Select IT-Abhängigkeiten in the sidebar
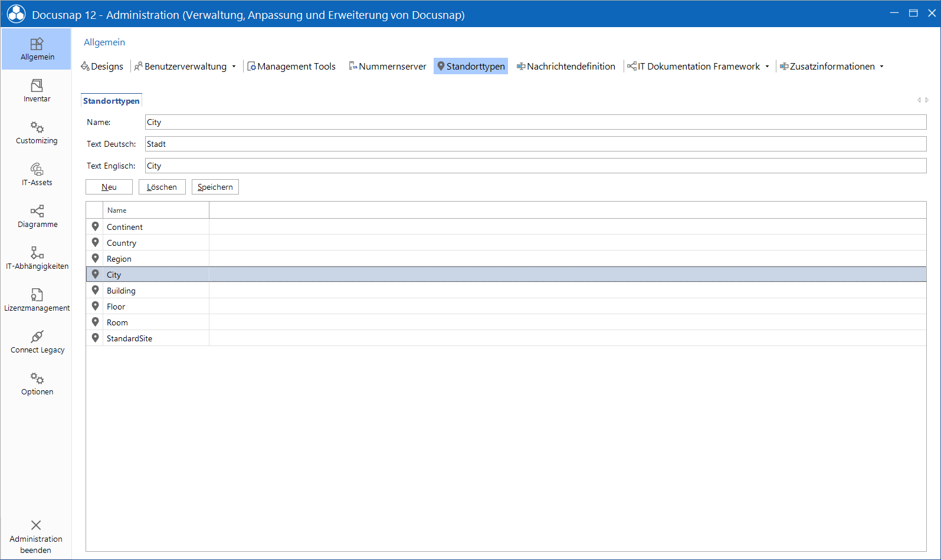 pos(37,258)
